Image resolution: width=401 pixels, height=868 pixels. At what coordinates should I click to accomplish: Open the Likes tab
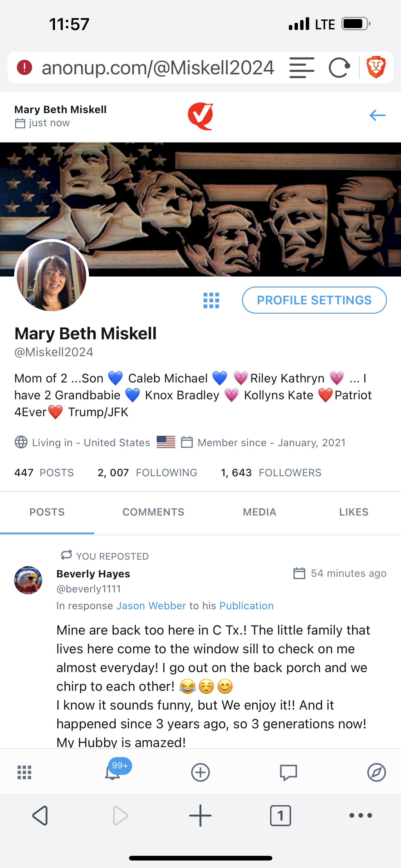point(354,512)
